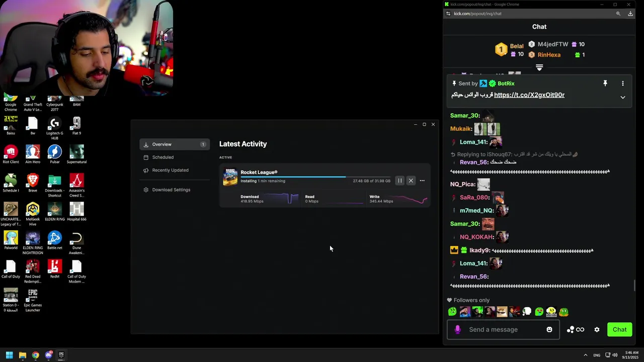
Task: Click username NQ_Pica in chat
Action: (462, 185)
